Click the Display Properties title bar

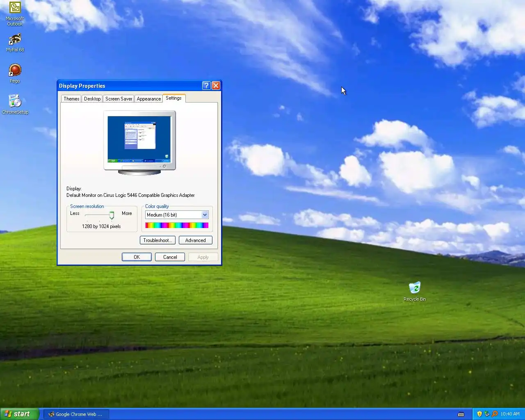point(129,85)
